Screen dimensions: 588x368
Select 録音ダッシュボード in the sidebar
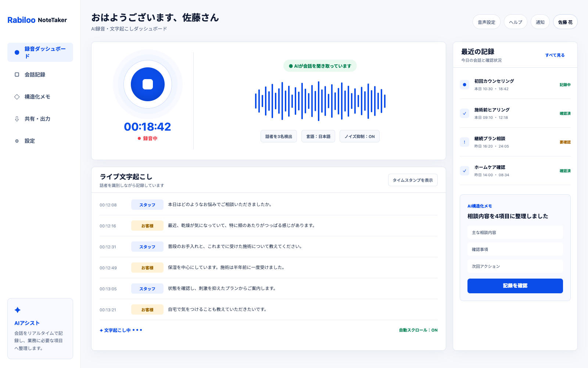[x=40, y=52]
